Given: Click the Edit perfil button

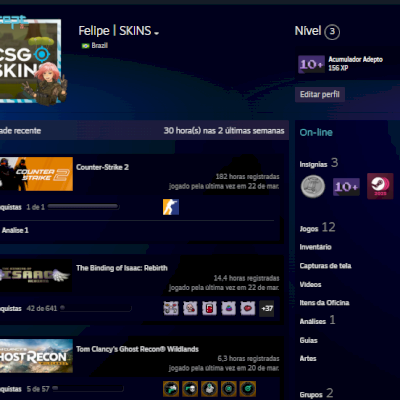Looking at the screenshot, I should tap(320, 94).
